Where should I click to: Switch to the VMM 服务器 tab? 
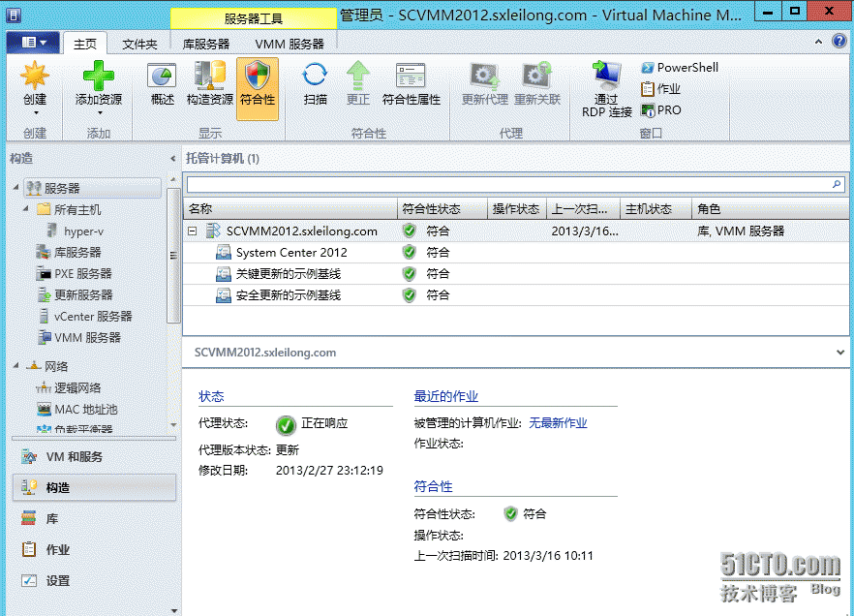(290, 44)
